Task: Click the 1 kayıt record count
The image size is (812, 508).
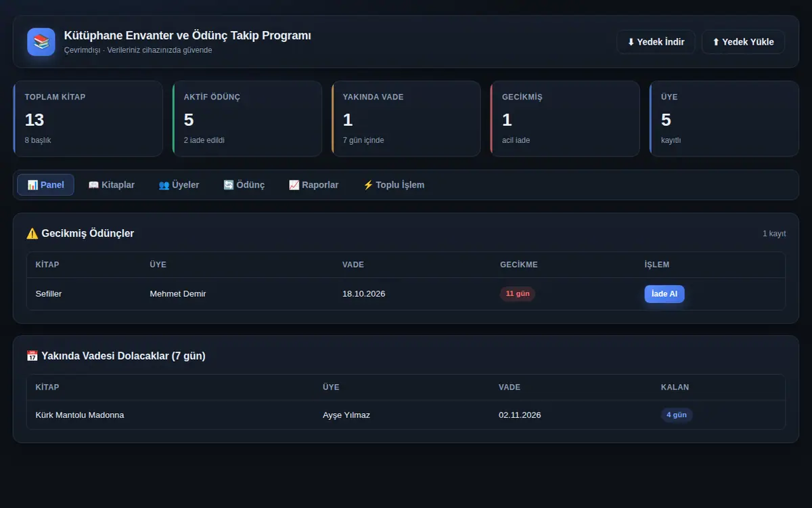Action: [x=774, y=234]
